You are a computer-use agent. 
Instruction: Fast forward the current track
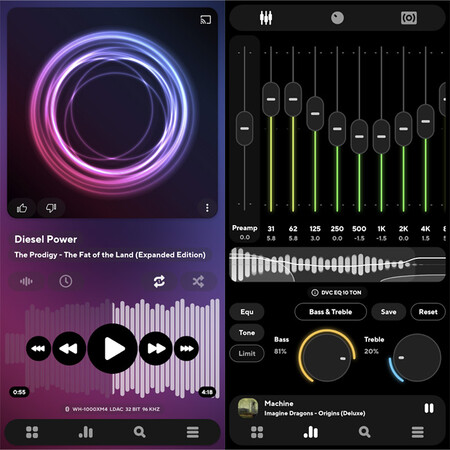pos(156,349)
